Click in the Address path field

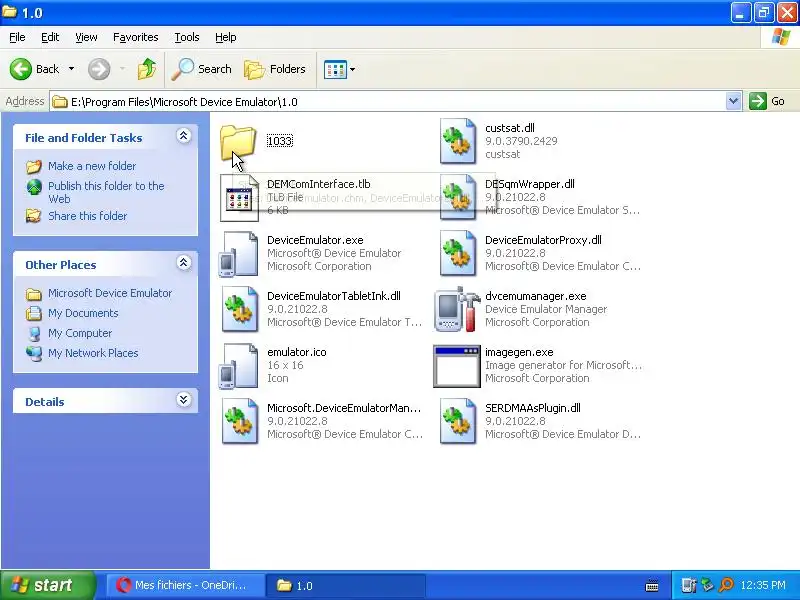[x=388, y=102]
